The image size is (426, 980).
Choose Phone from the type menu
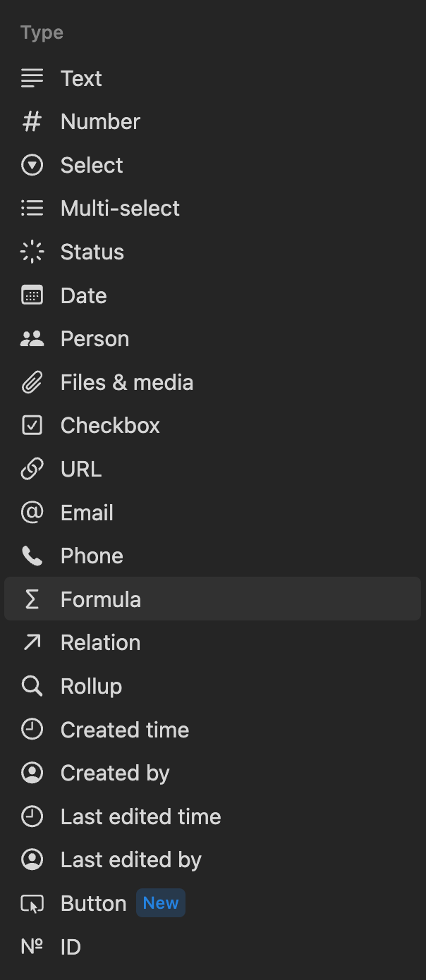point(92,556)
